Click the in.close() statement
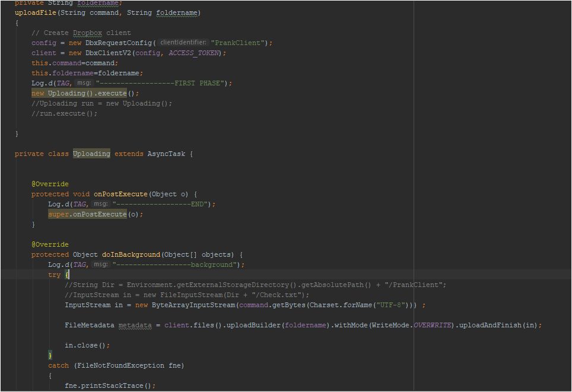This screenshot has height=392, width=572. (87, 345)
